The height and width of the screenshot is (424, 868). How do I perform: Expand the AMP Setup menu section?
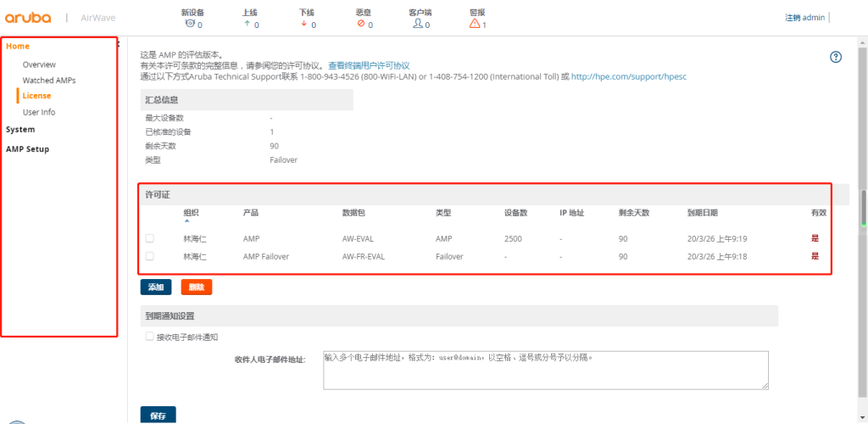pos(27,149)
